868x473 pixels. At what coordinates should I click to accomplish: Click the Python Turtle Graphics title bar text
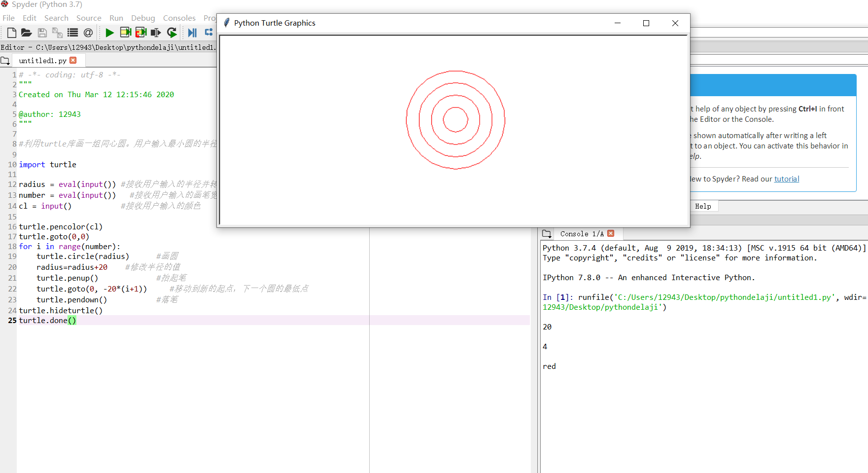[x=275, y=23]
